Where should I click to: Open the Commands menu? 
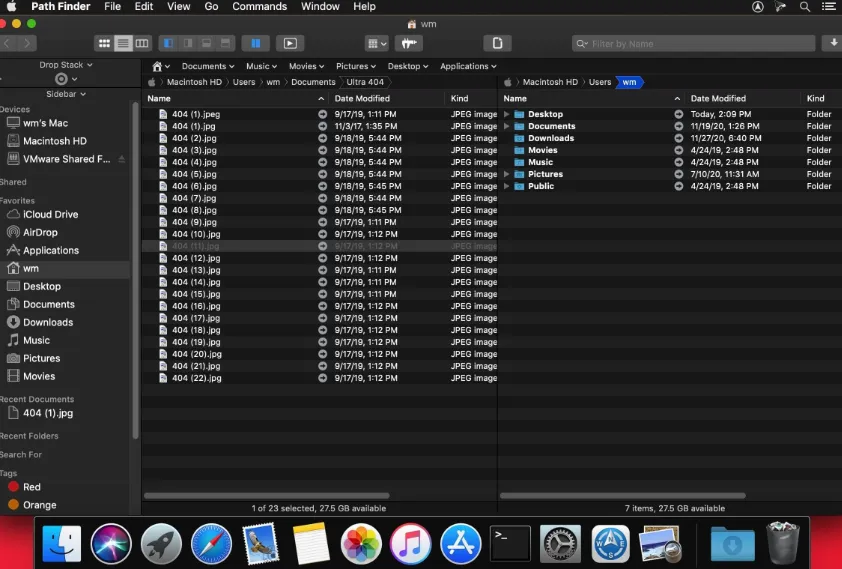click(x=259, y=6)
